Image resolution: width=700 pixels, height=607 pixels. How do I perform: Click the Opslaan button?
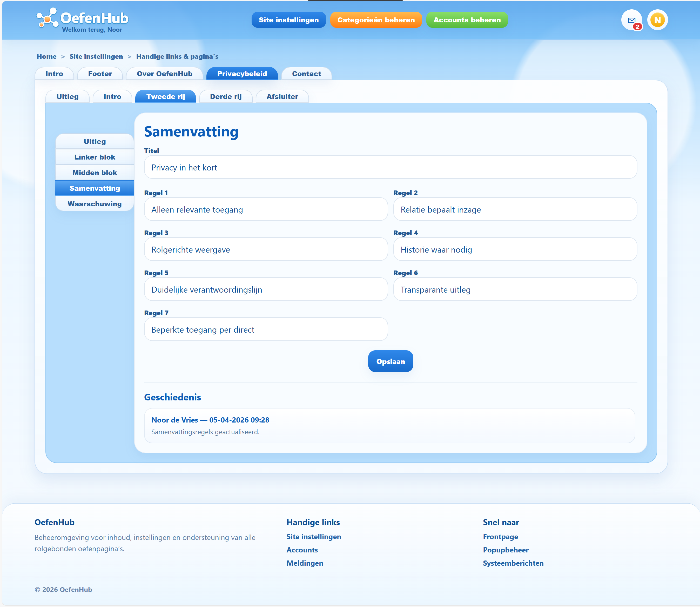[391, 361]
